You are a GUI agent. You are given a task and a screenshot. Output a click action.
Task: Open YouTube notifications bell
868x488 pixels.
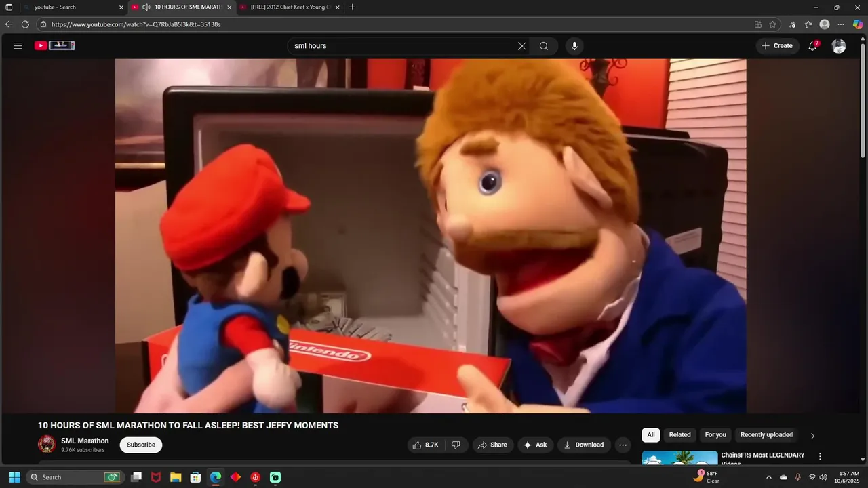813,46
